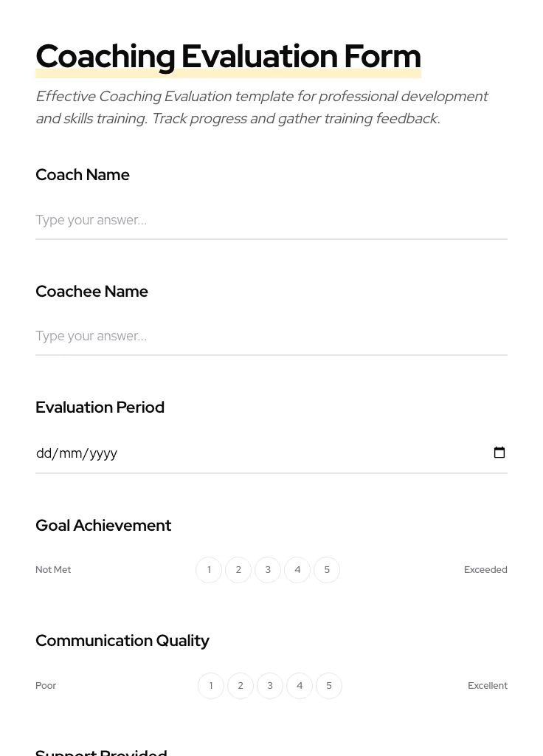Select rating 4 for Goal Achievement

(297, 569)
